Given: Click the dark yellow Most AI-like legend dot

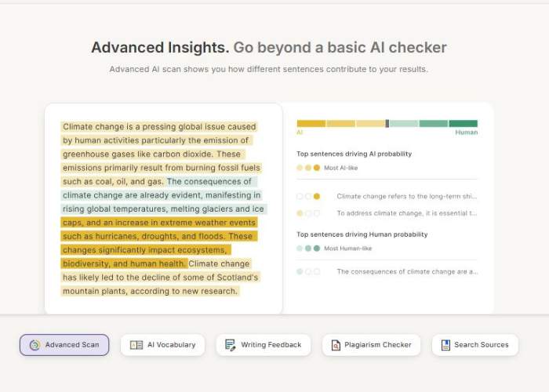Looking at the screenshot, I should [317, 168].
